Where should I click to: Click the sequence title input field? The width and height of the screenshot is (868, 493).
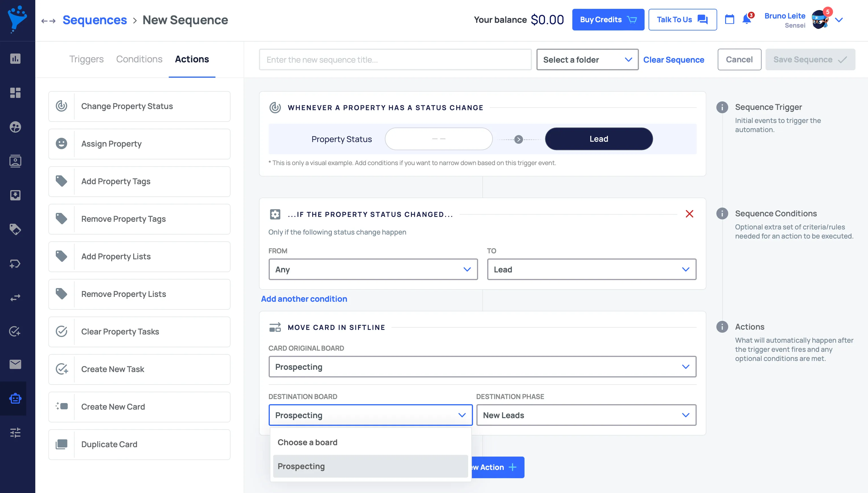tap(395, 59)
